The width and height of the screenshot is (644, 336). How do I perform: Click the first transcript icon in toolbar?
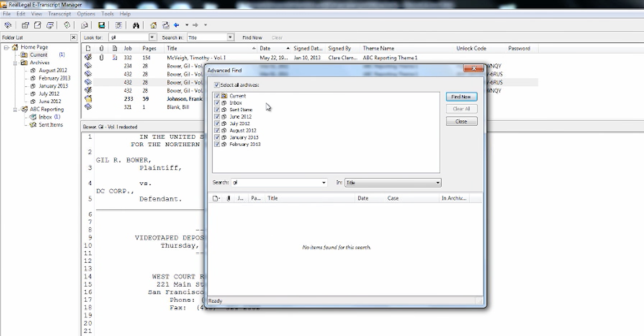tap(8, 25)
